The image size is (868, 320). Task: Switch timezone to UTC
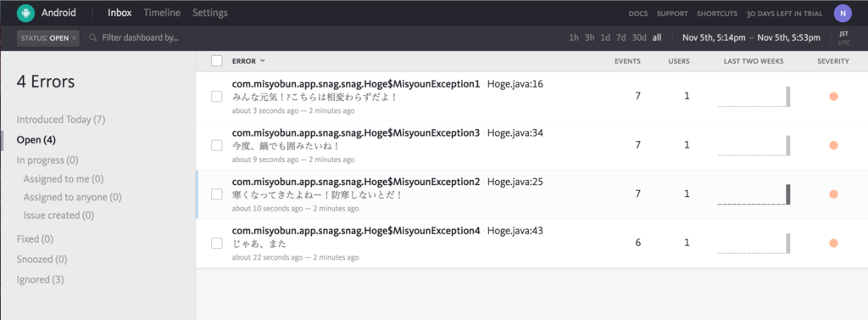tap(843, 42)
